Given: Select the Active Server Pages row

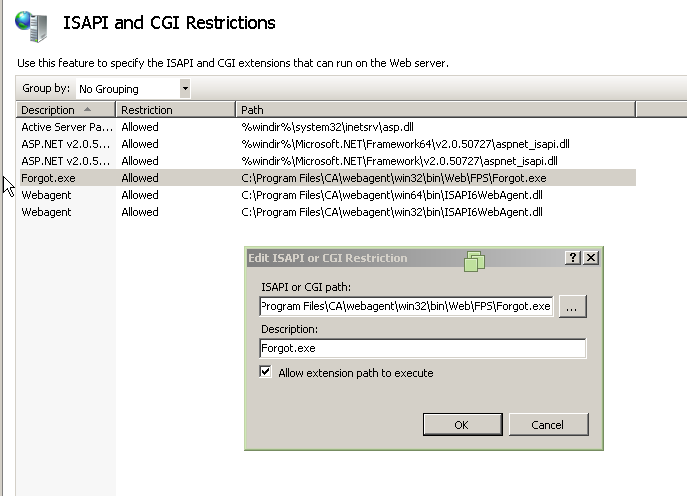Looking at the screenshot, I should point(328,127).
